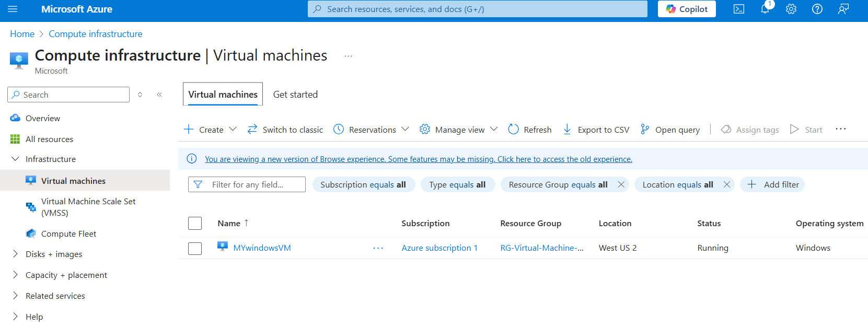Open the MYwindowsVM virtual machine
The image size is (868, 327).
[x=262, y=248]
